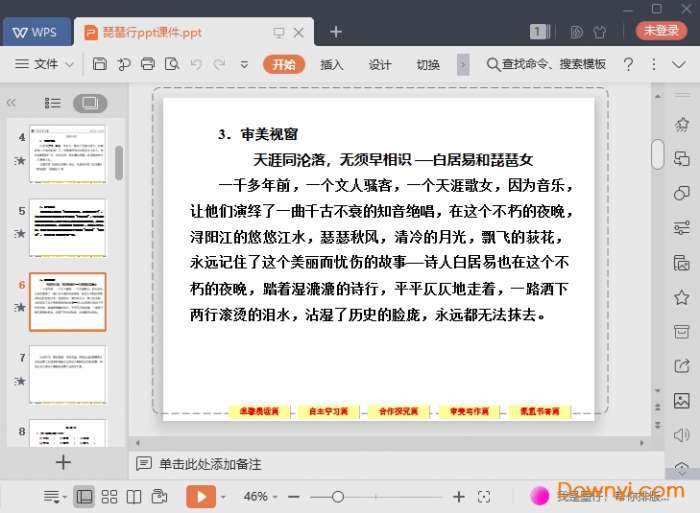Switch to Reading view

(134, 496)
